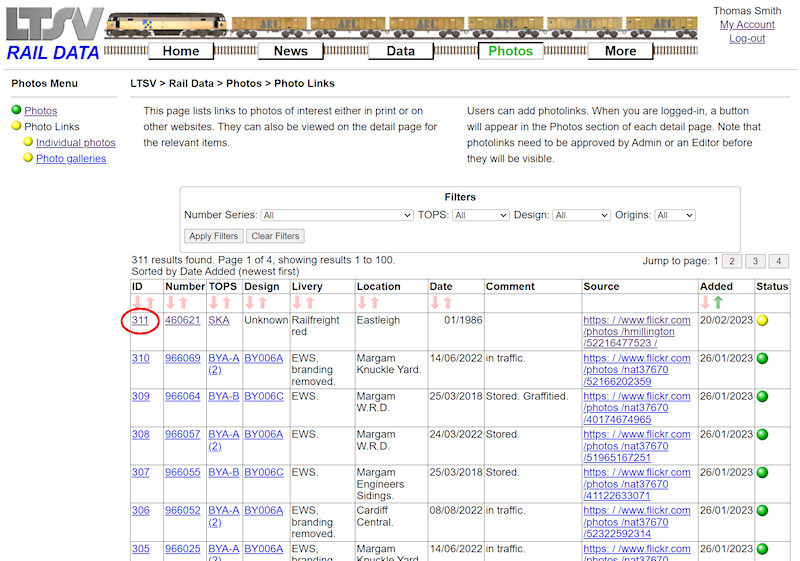Jump to page 2

click(x=732, y=261)
